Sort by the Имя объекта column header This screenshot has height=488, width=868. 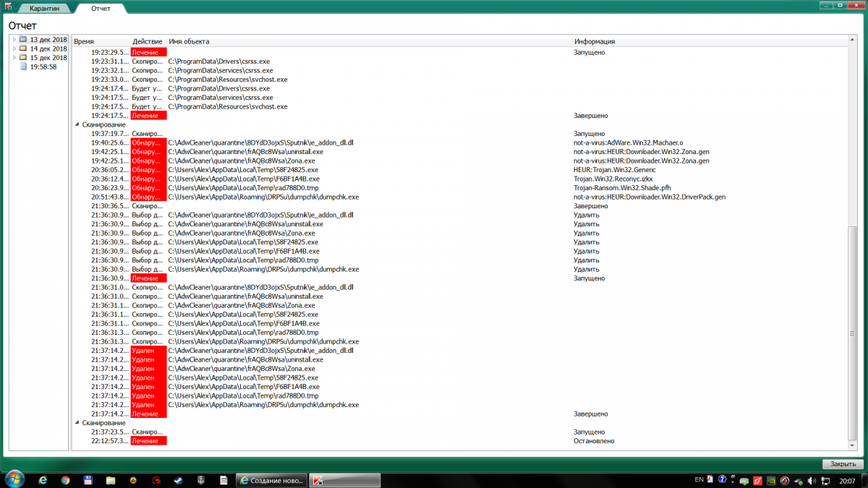pyautogui.click(x=369, y=42)
